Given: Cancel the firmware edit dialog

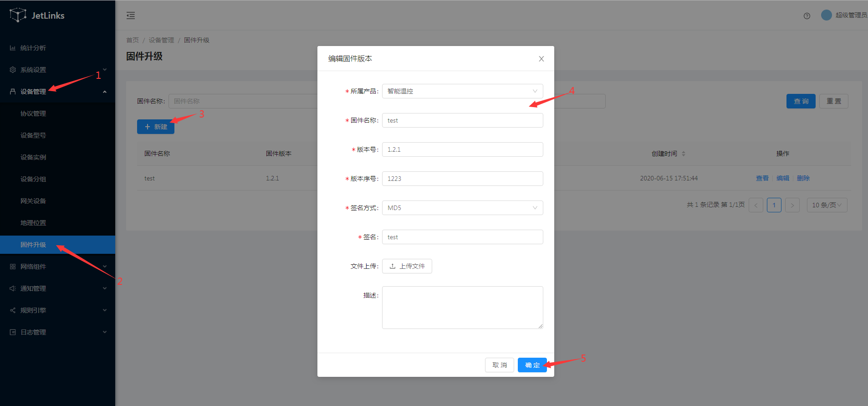Looking at the screenshot, I should pos(499,365).
